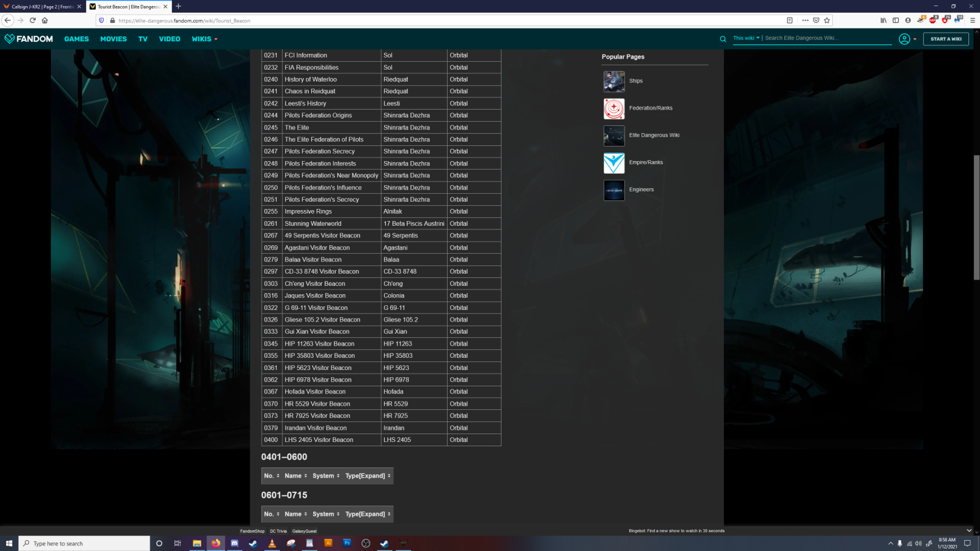Open the user account avatar menu
The image size is (980, 551).
point(904,39)
